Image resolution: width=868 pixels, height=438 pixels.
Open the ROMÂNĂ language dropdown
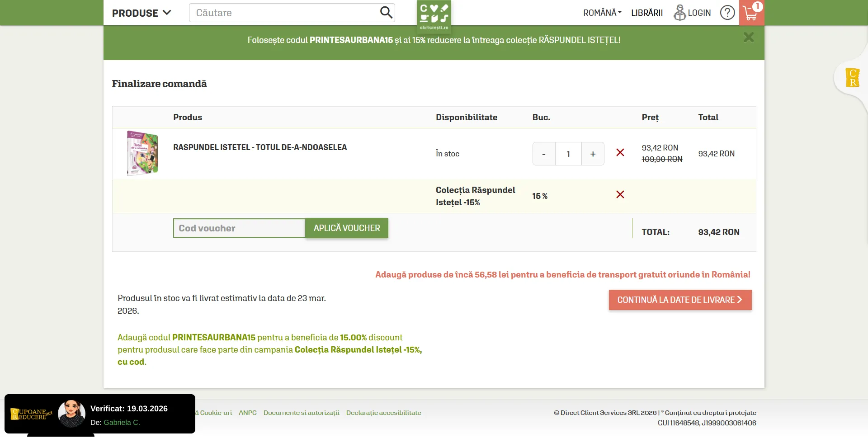[602, 13]
